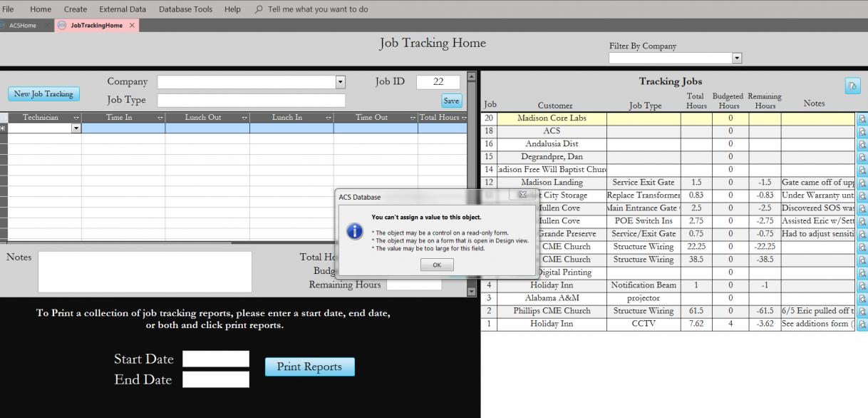Screen dimensions: 868x418
Task: Open details icon for Free Will Baptist Church row
Action: (862, 170)
